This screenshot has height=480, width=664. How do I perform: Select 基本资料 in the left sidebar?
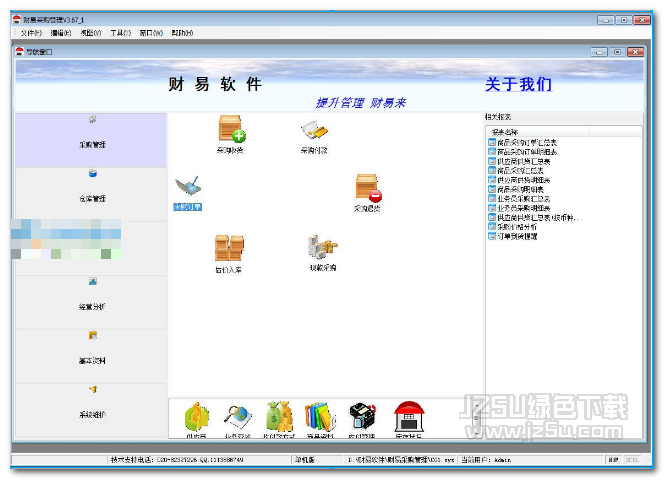point(91,356)
